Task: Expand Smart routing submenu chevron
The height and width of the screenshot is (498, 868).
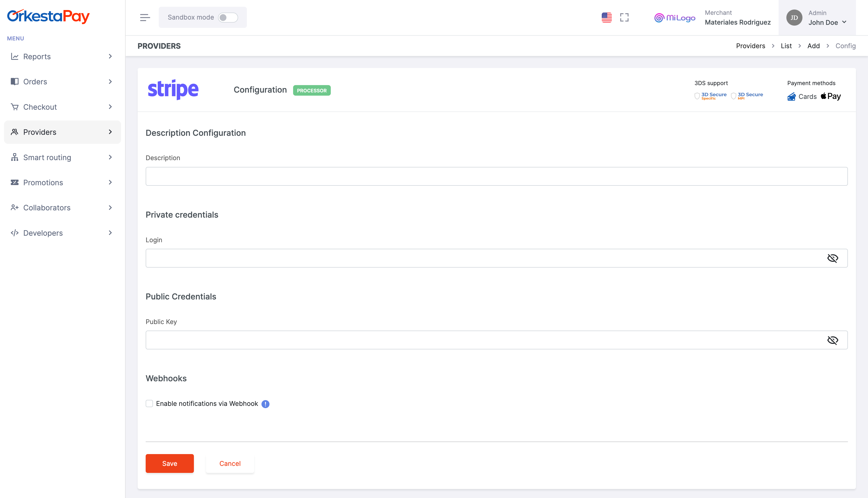Action: tap(110, 157)
